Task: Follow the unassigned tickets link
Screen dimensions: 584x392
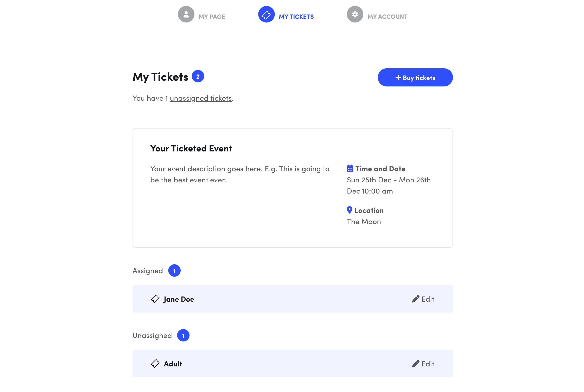Action: pos(201,98)
